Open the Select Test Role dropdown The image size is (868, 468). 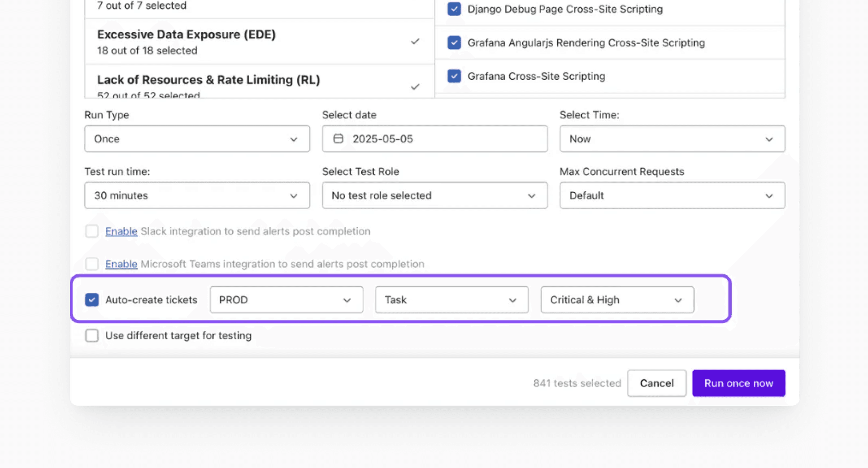434,195
